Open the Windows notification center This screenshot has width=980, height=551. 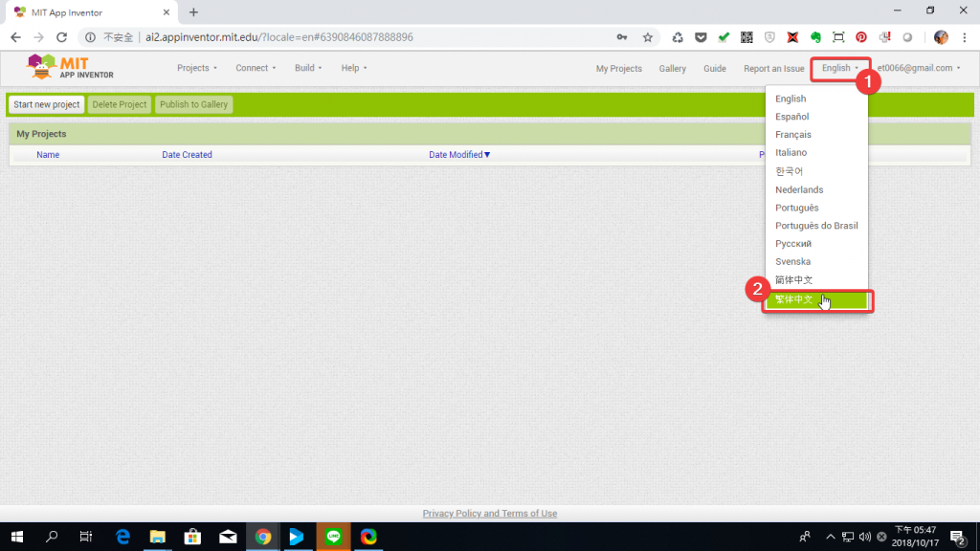[957, 537]
